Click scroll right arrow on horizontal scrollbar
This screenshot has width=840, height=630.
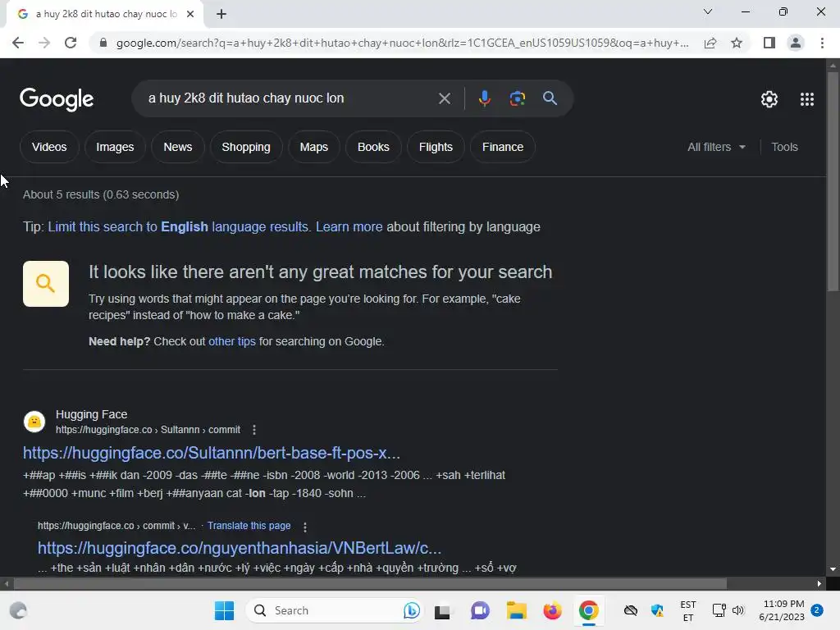pyautogui.click(x=819, y=583)
